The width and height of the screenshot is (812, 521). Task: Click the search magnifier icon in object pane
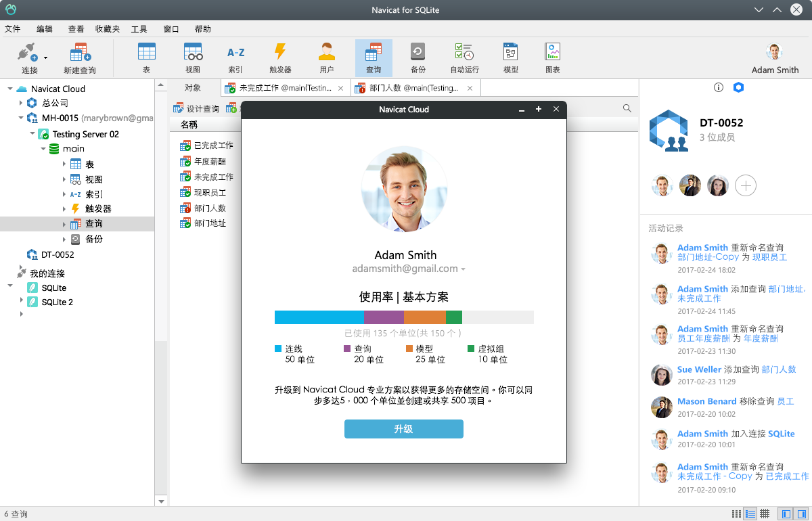click(x=627, y=108)
